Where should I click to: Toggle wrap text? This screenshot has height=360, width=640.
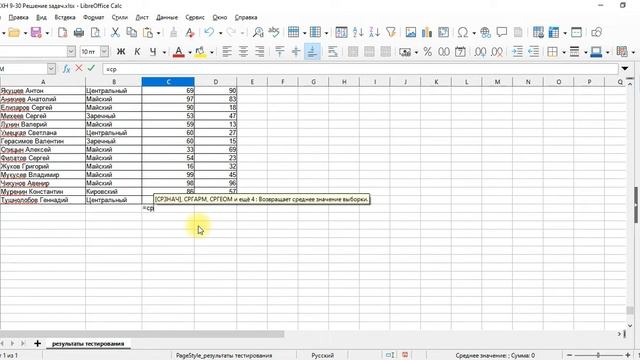333,51
